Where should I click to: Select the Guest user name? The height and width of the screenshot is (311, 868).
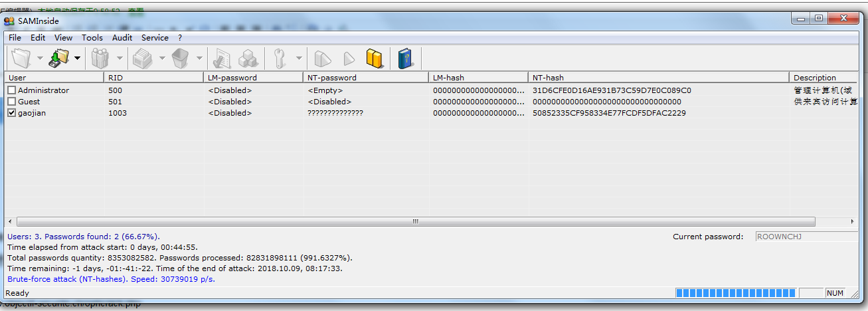coord(29,102)
